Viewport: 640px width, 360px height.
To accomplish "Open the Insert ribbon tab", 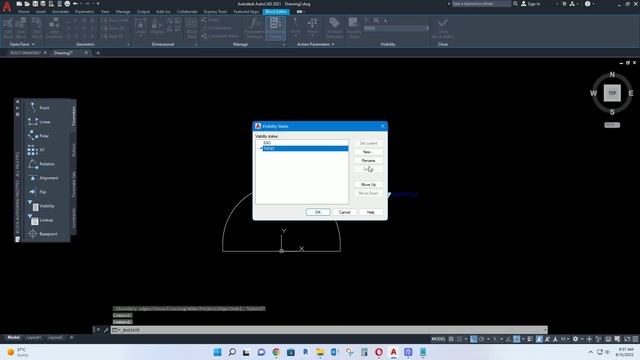I will tap(41, 11).
